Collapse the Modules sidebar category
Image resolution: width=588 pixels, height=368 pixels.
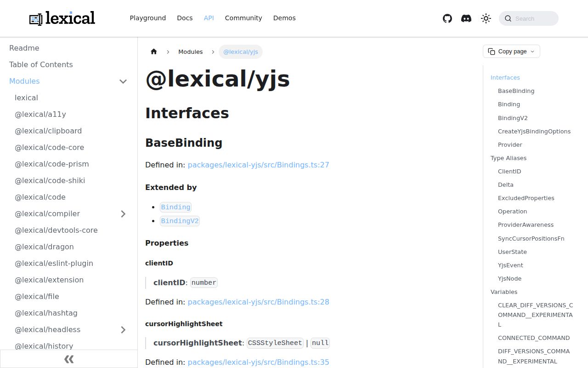click(123, 81)
